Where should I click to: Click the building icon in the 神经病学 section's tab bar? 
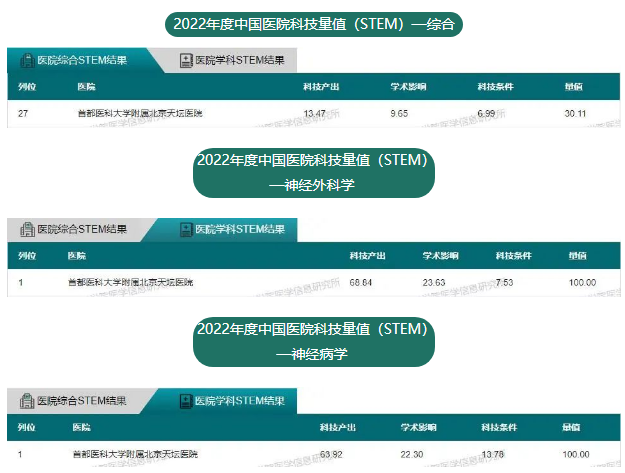26,401
